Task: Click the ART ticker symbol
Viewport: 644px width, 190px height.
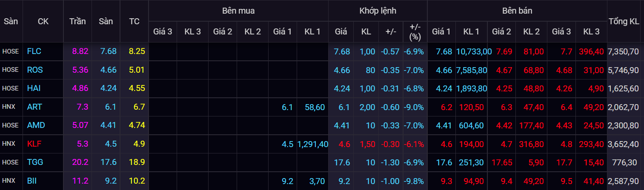Action: [x=34, y=107]
